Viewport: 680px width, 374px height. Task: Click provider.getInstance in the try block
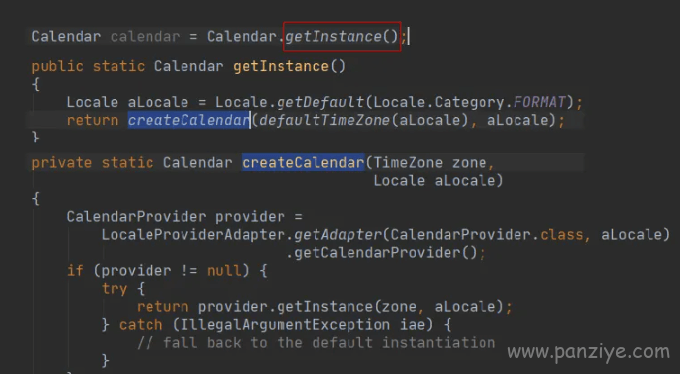point(285,307)
